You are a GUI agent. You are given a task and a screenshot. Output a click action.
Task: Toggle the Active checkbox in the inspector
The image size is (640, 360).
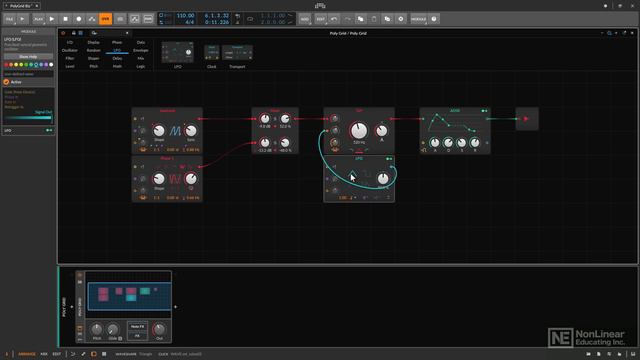click(x=6, y=82)
